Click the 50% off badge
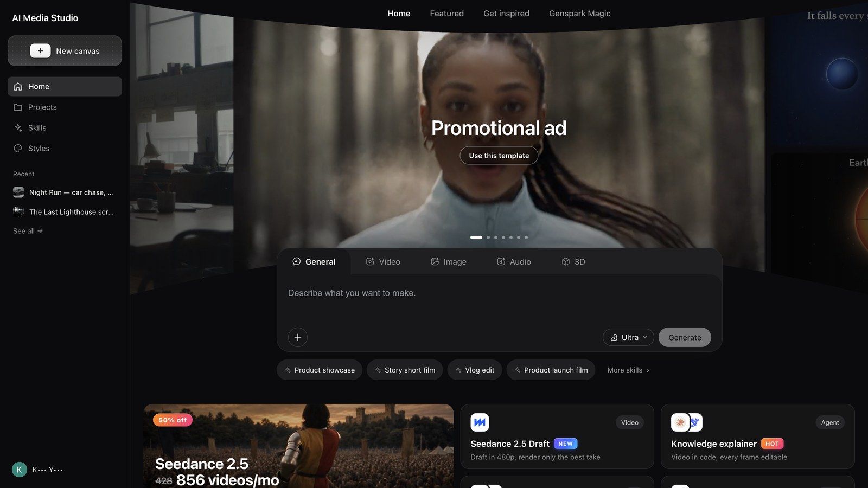 (173, 420)
